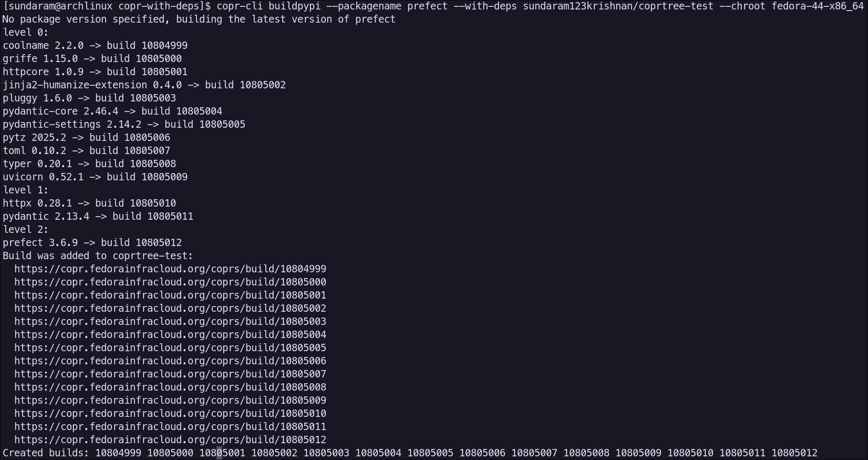The height and width of the screenshot is (460, 868).
Task: Open the build 10804999 URL
Action: [170, 269]
